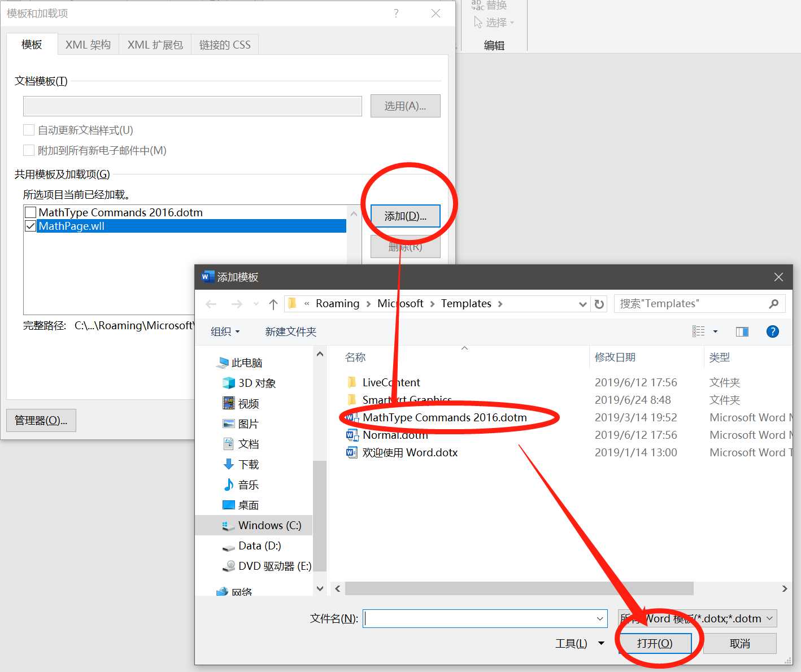Click the 打开(O) button
The width and height of the screenshot is (801, 672).
pyautogui.click(x=655, y=643)
